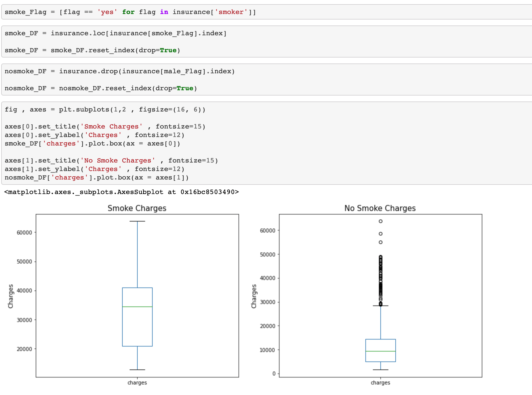Click the 'Smoke Charges' set_title code line

[105, 126]
